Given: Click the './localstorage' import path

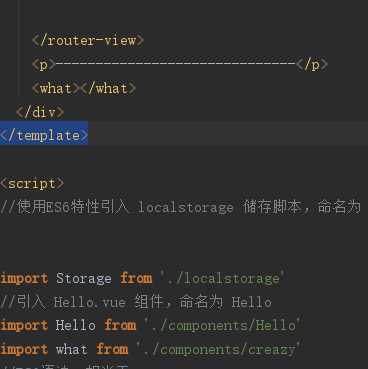Looking at the screenshot, I should tap(222, 278).
